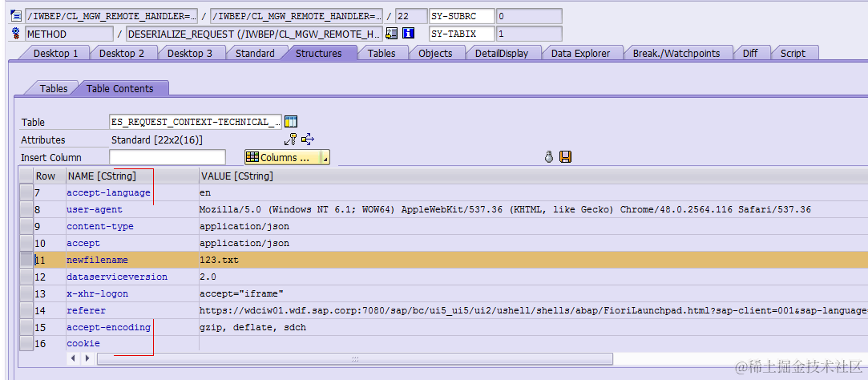Click the line number field showing 22
The image size is (868, 380).
click(411, 16)
